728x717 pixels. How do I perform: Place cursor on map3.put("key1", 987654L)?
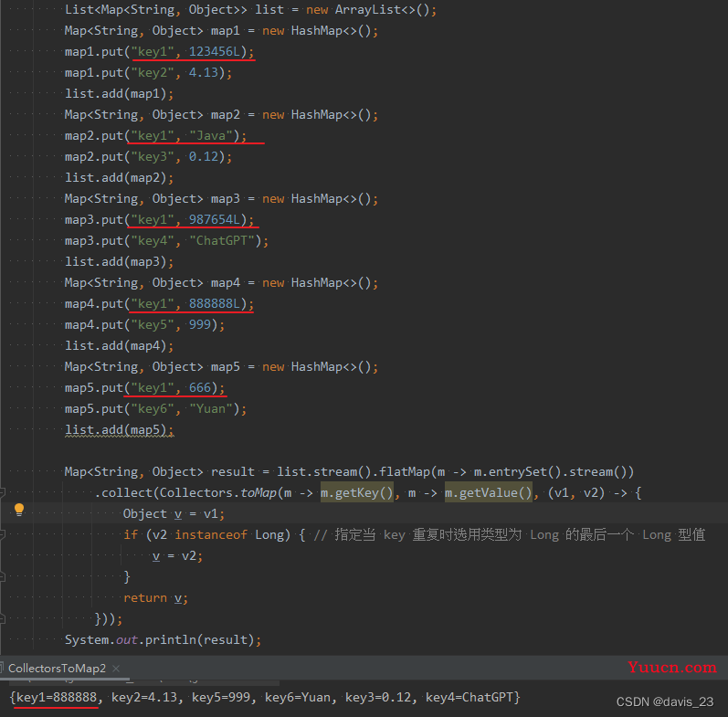point(159,219)
